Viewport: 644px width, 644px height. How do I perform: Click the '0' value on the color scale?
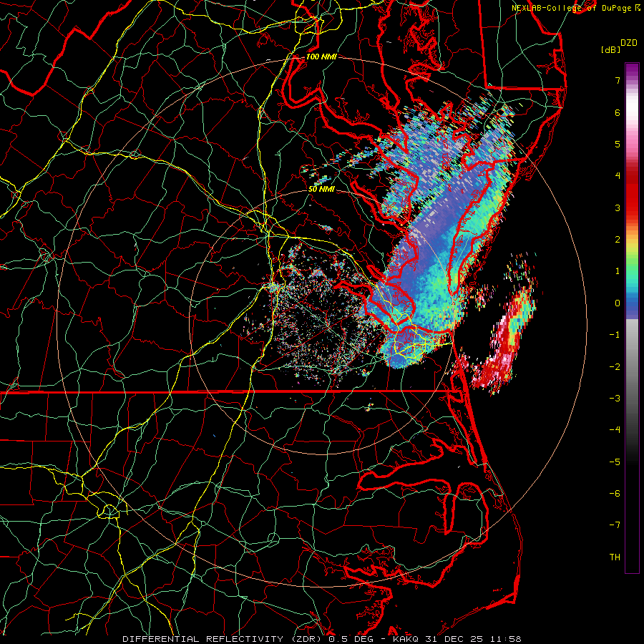pyautogui.click(x=618, y=303)
